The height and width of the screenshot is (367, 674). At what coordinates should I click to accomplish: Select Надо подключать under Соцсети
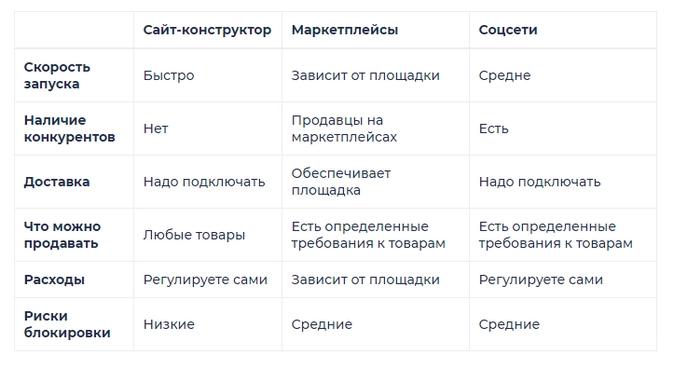540,182
